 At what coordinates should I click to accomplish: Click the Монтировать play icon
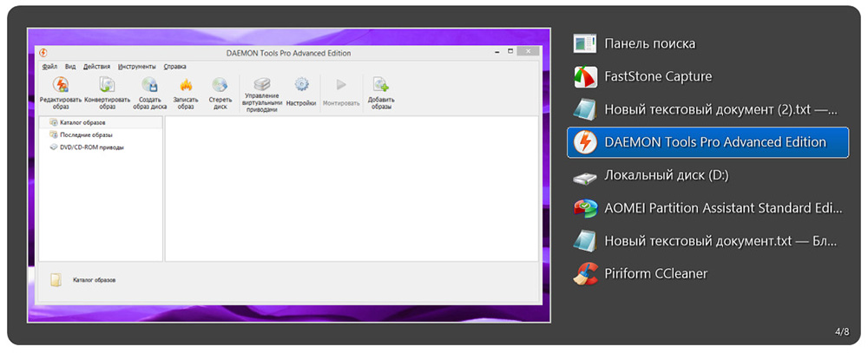click(341, 85)
